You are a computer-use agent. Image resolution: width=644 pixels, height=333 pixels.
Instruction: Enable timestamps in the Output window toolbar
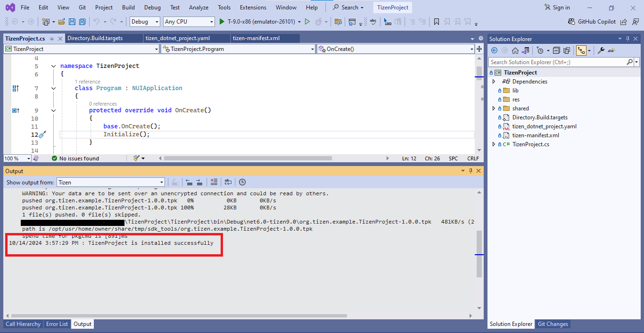pyautogui.click(x=242, y=182)
